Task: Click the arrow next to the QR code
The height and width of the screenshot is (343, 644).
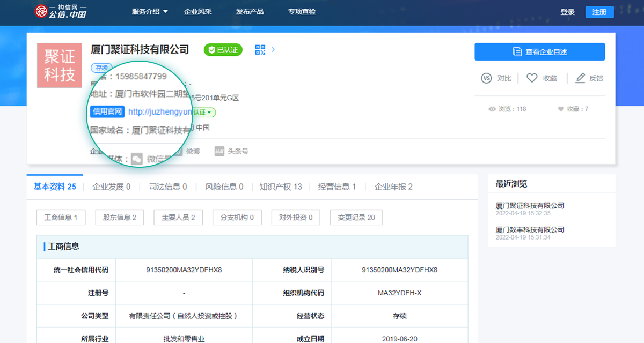Action: click(x=273, y=50)
